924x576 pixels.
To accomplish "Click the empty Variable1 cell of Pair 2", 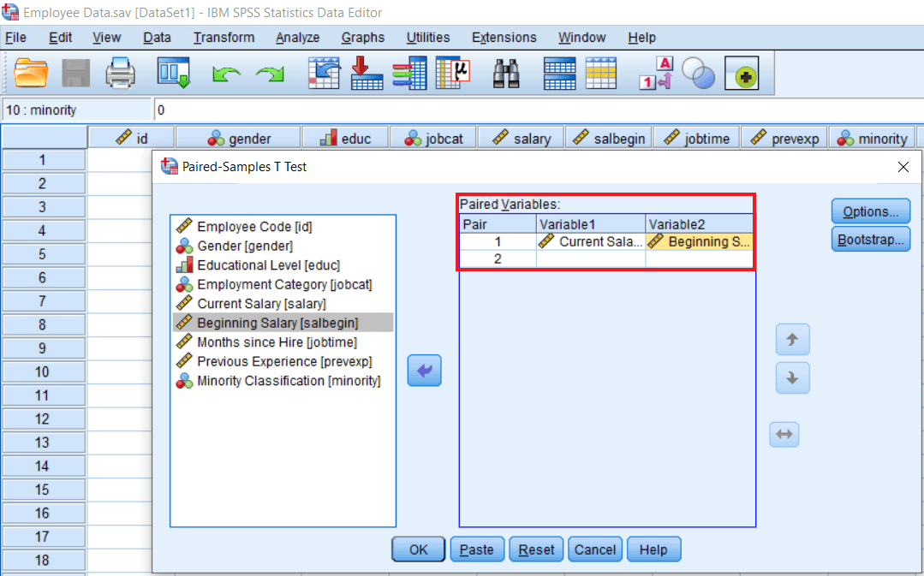I will tap(591, 258).
